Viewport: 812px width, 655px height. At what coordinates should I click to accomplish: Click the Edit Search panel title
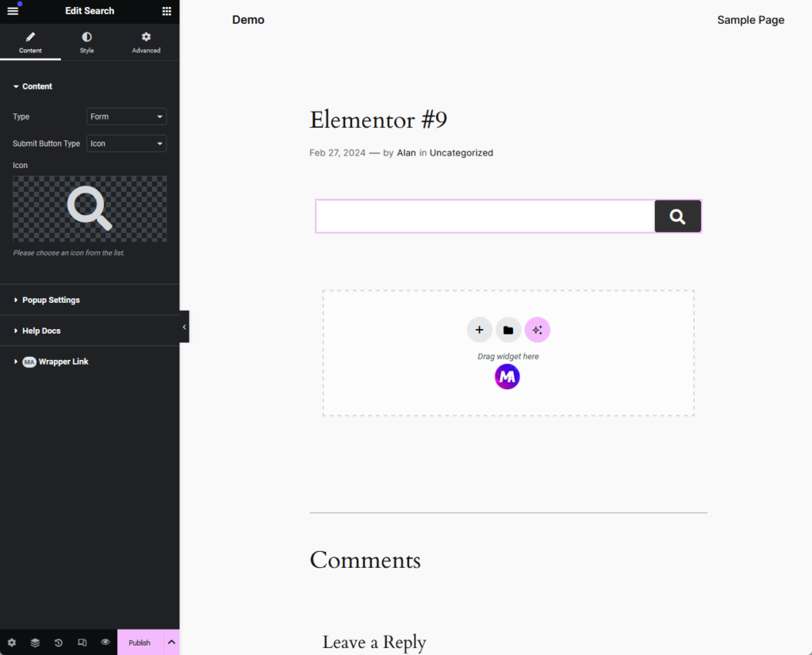[x=90, y=11]
